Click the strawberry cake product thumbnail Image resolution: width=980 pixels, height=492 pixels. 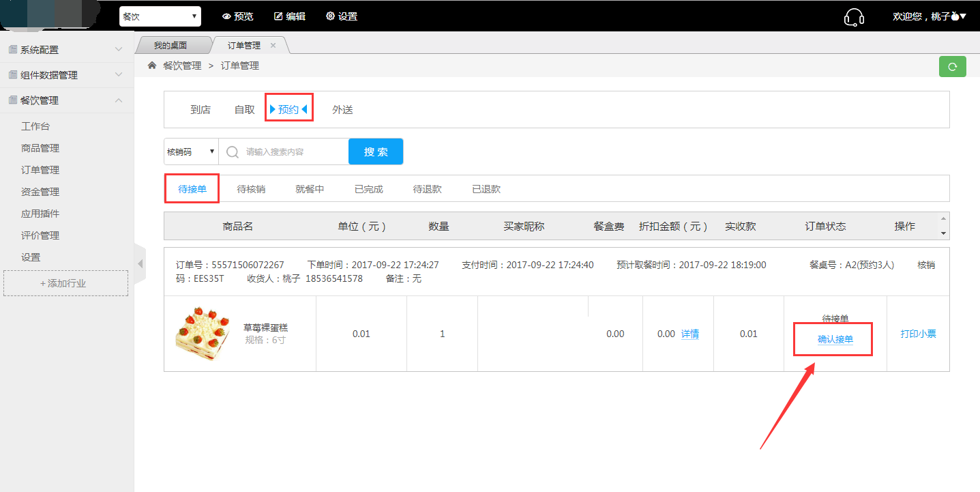(202, 334)
